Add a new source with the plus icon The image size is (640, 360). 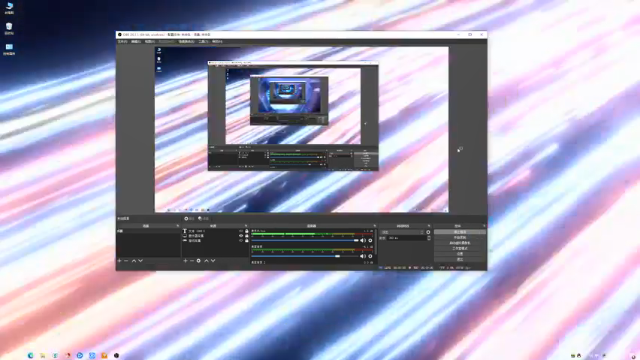tap(185, 260)
